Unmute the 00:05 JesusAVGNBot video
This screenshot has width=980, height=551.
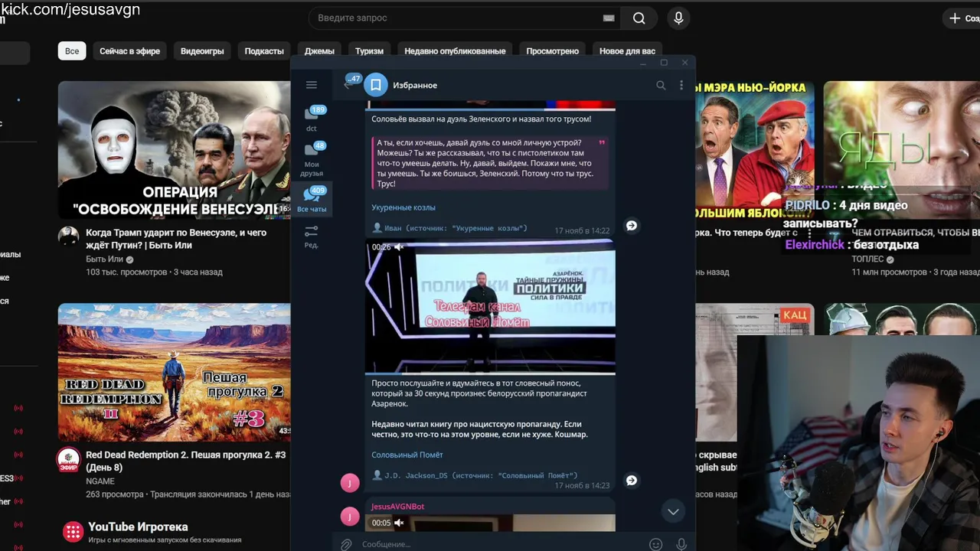399,523
